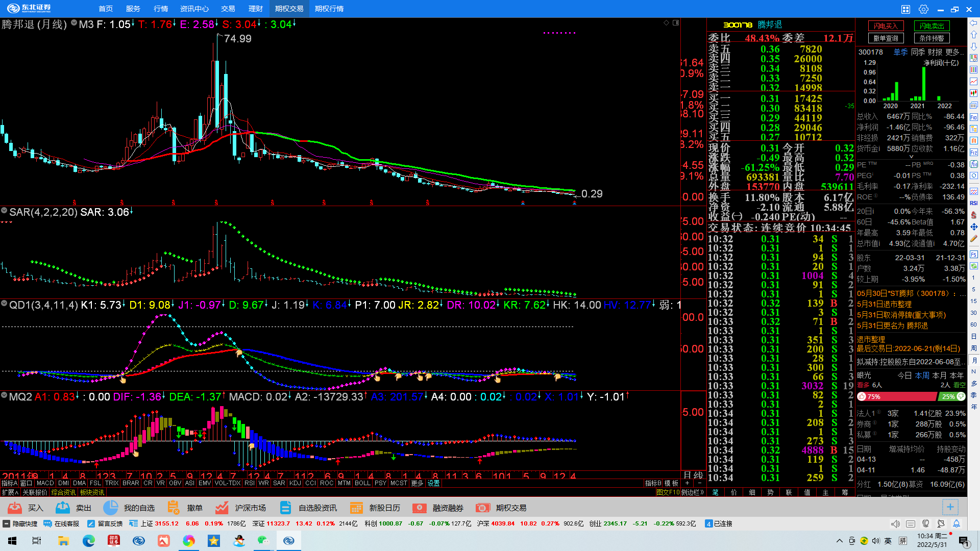Click the notification bell icon in status bar
980x551 pixels.
click(957, 523)
